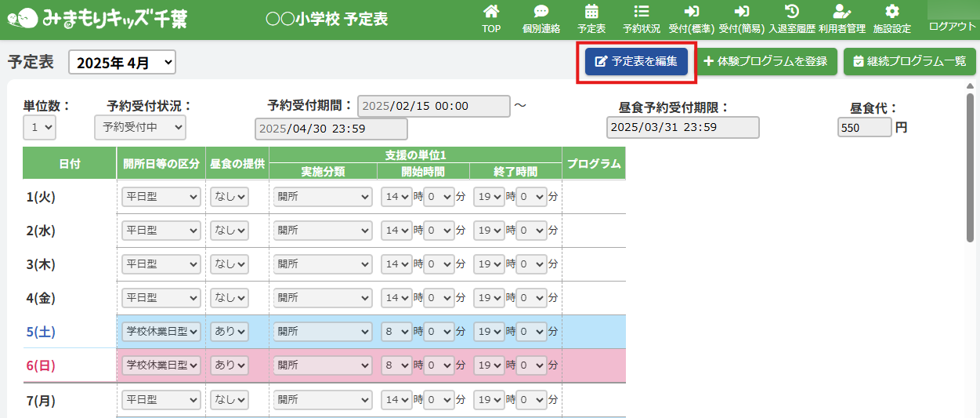980x418 pixels.
Task: Click the 予定表 calendar icon
Action: tap(591, 12)
